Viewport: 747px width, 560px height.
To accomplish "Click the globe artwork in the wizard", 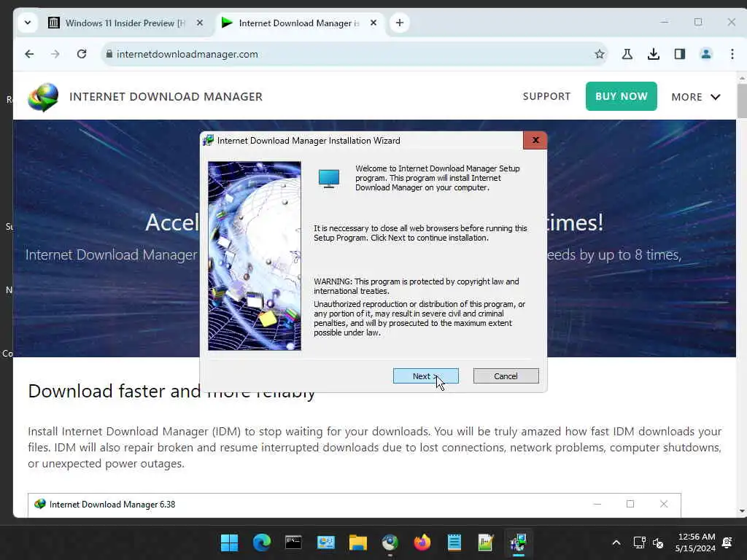I will click(255, 256).
